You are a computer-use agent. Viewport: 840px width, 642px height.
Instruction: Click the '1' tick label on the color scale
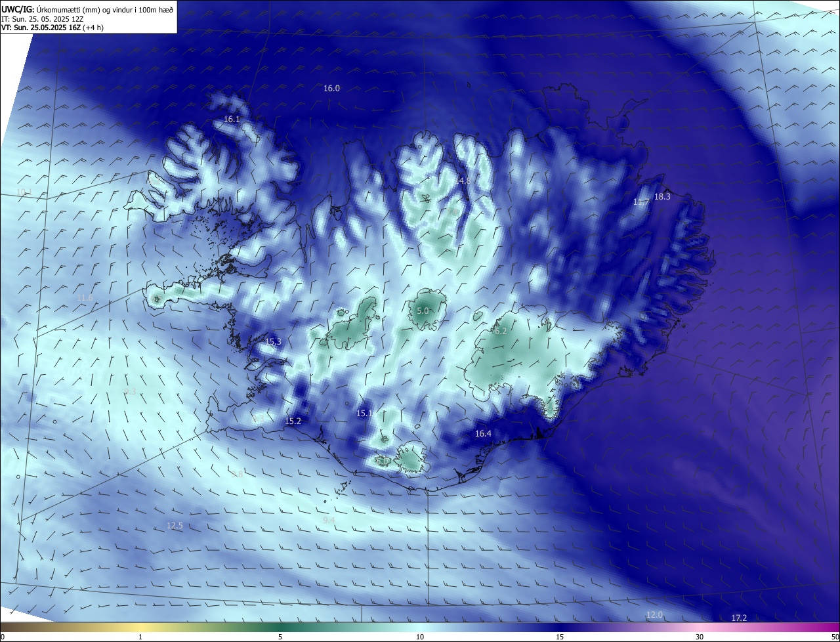click(140, 637)
